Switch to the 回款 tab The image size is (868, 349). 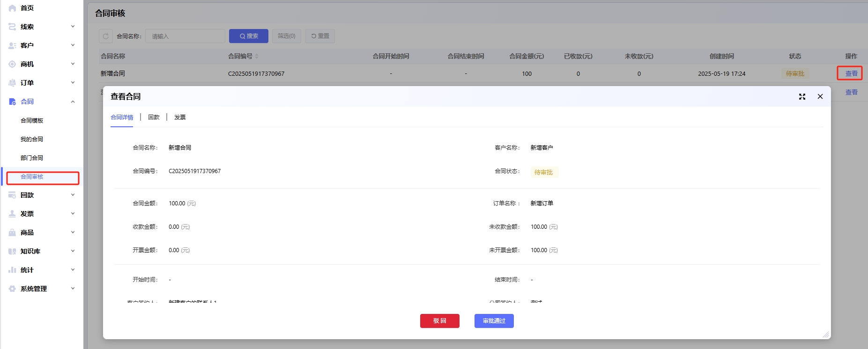pyautogui.click(x=154, y=117)
